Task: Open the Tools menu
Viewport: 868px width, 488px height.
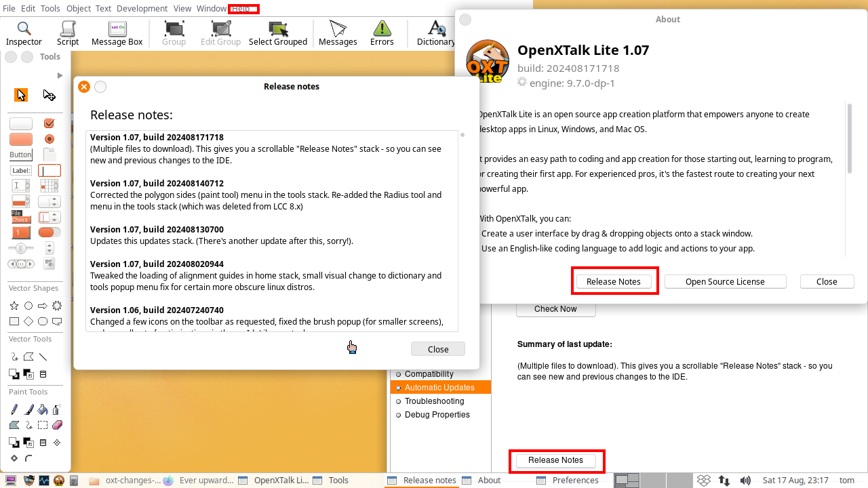Action: (x=50, y=8)
